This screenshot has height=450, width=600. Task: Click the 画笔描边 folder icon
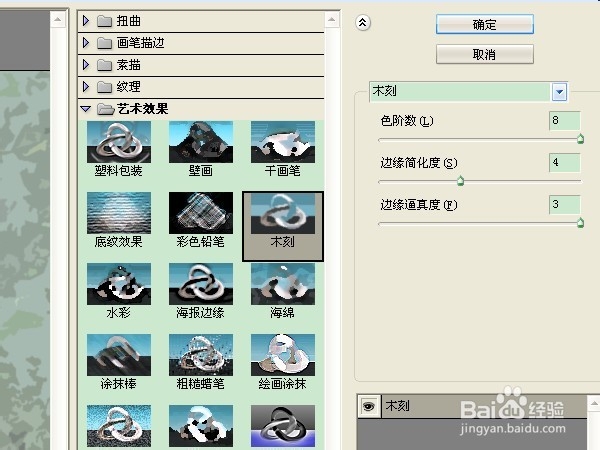tap(104, 43)
